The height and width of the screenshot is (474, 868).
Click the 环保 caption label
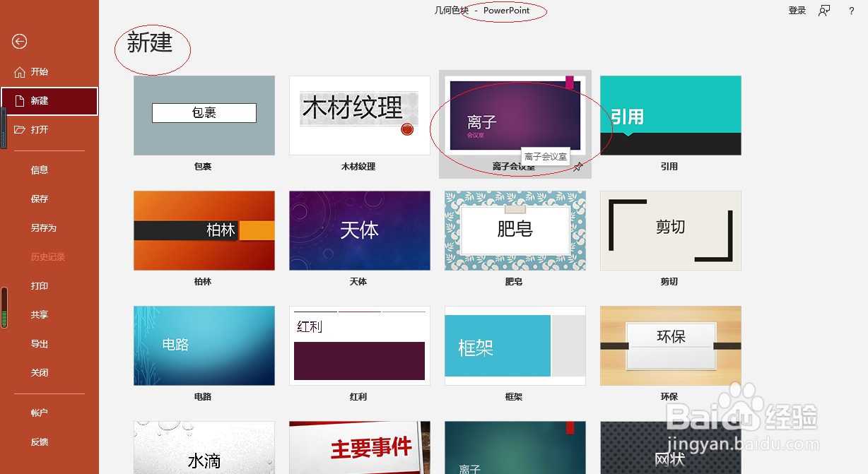click(669, 397)
